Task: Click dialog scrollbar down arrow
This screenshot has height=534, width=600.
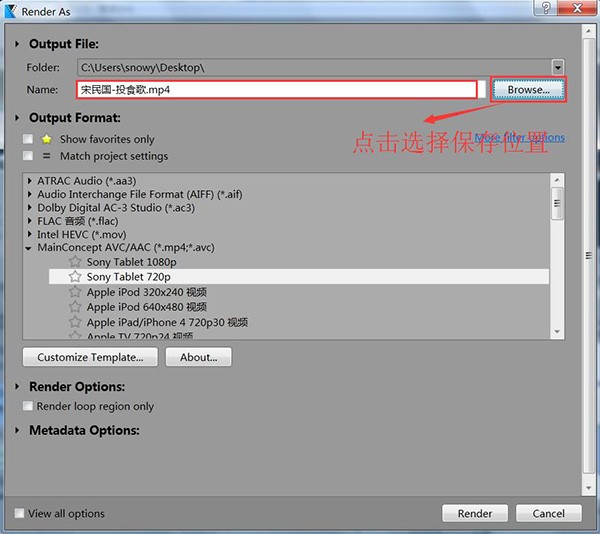Action: click(x=589, y=488)
